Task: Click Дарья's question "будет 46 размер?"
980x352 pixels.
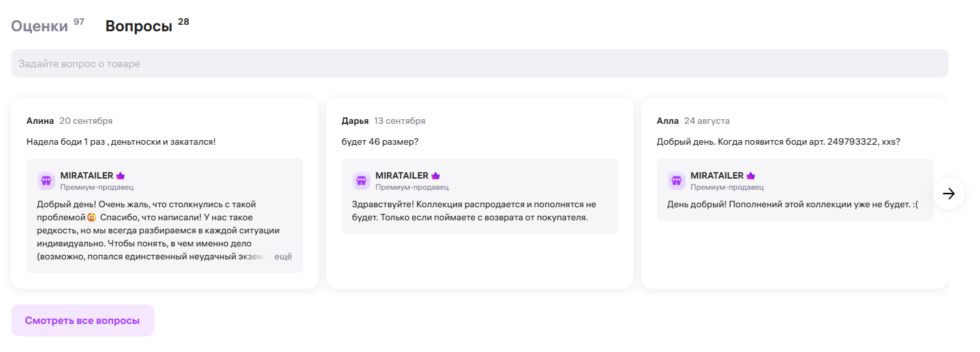Action: point(381,141)
